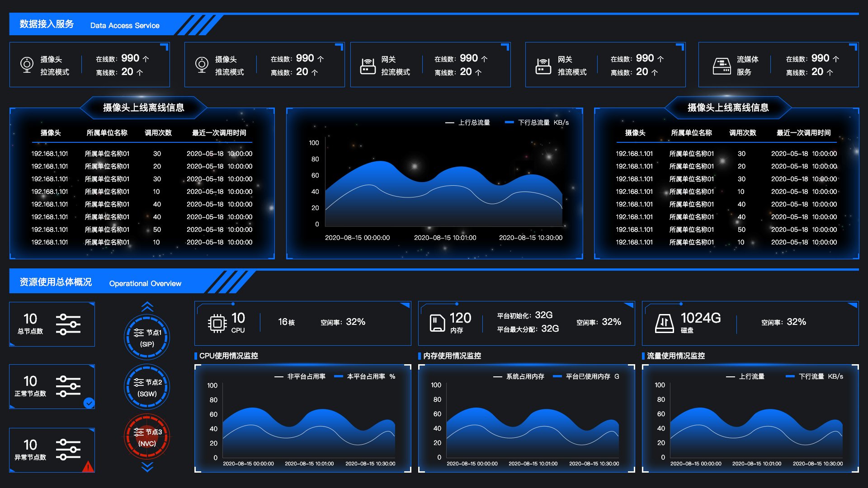Image resolution: width=868 pixels, height=488 pixels.
Task: Click memory 空闲率 32% value
Action: (611, 322)
